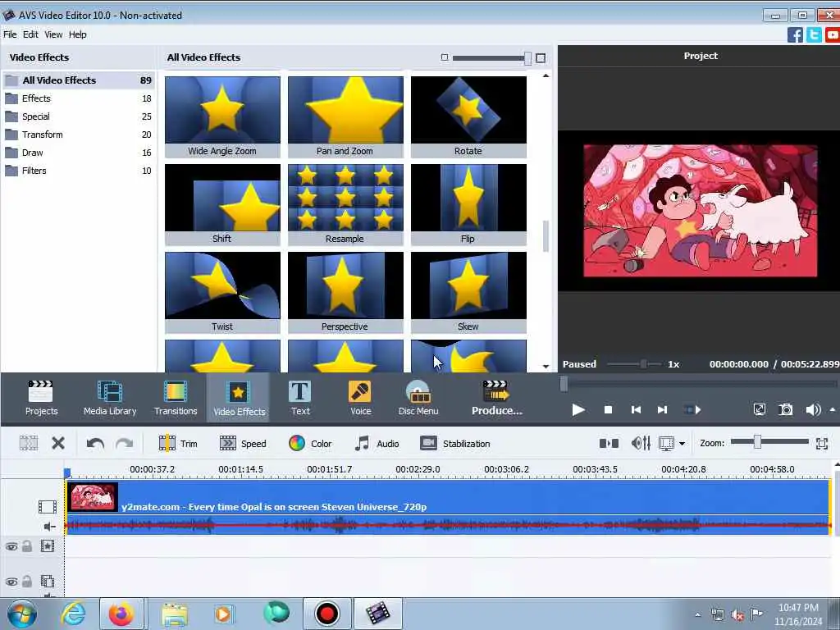Stop the preview playback
This screenshot has height=630, width=840.
tap(608, 410)
